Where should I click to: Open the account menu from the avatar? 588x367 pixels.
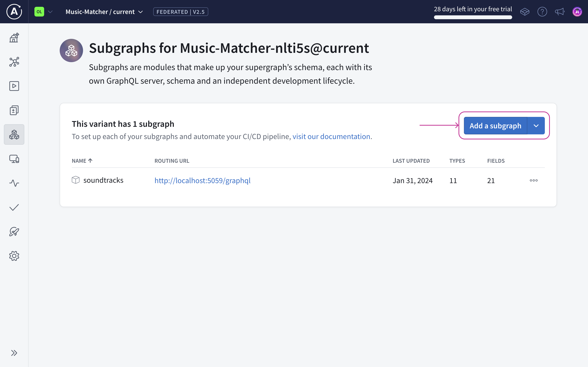pos(577,11)
